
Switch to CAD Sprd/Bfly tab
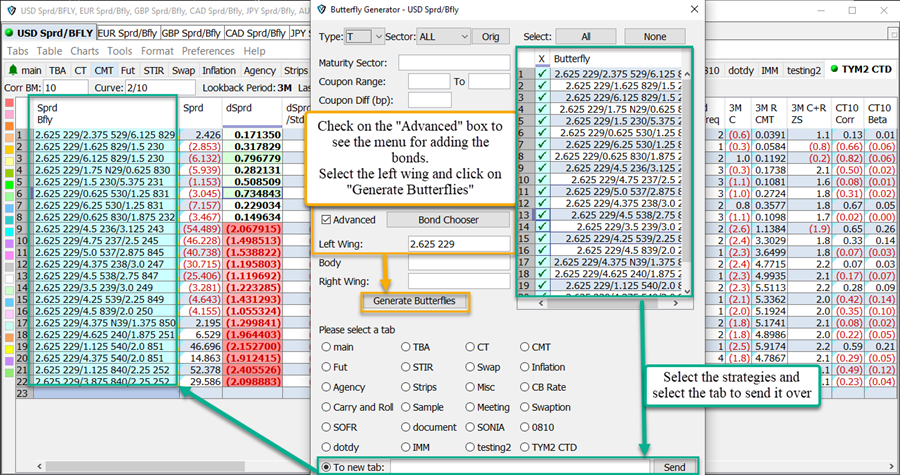pos(255,33)
